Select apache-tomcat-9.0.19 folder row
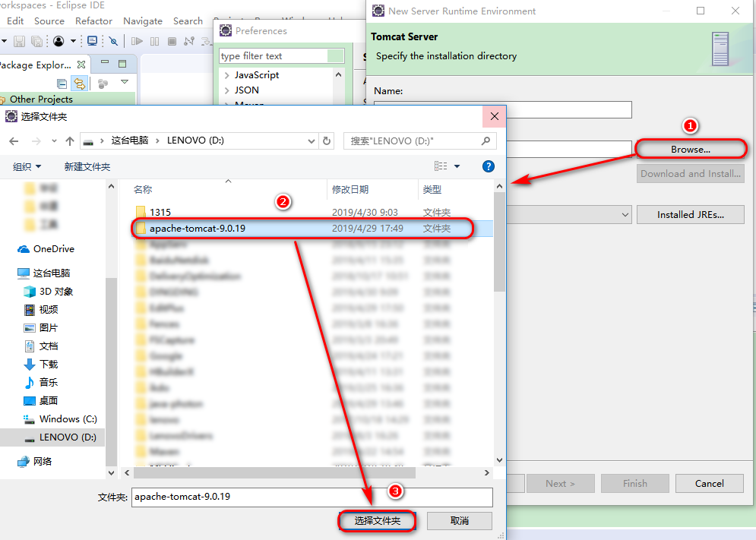This screenshot has height=540, width=756. click(312, 229)
